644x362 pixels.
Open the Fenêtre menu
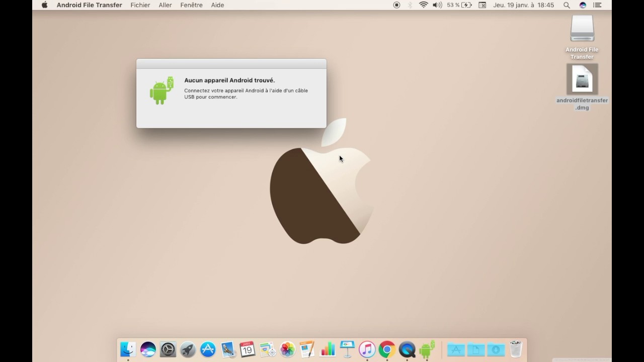(191, 5)
